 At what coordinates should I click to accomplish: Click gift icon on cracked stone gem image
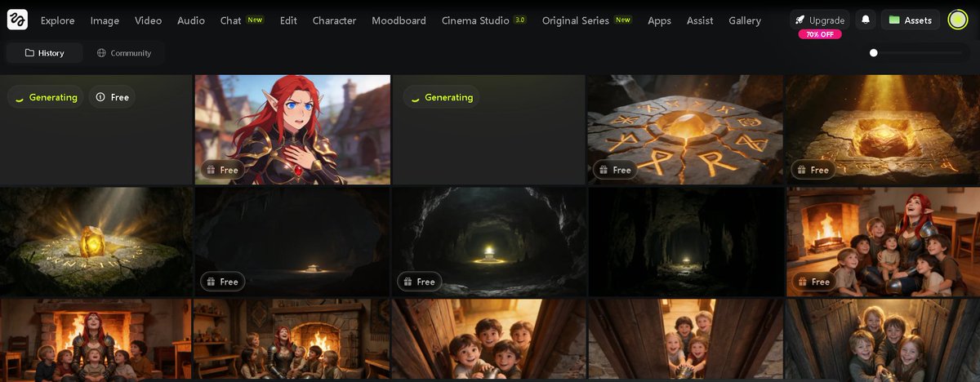pos(802,170)
